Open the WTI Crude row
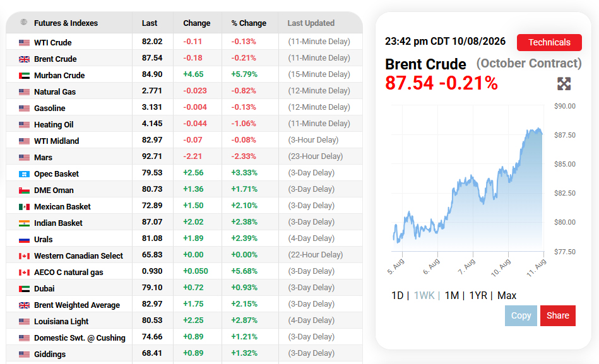 184,42
